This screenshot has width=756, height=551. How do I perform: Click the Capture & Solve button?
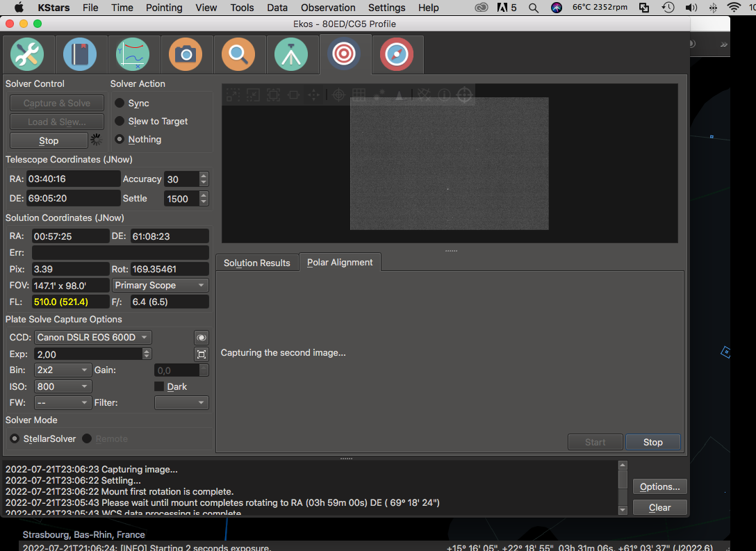point(57,103)
